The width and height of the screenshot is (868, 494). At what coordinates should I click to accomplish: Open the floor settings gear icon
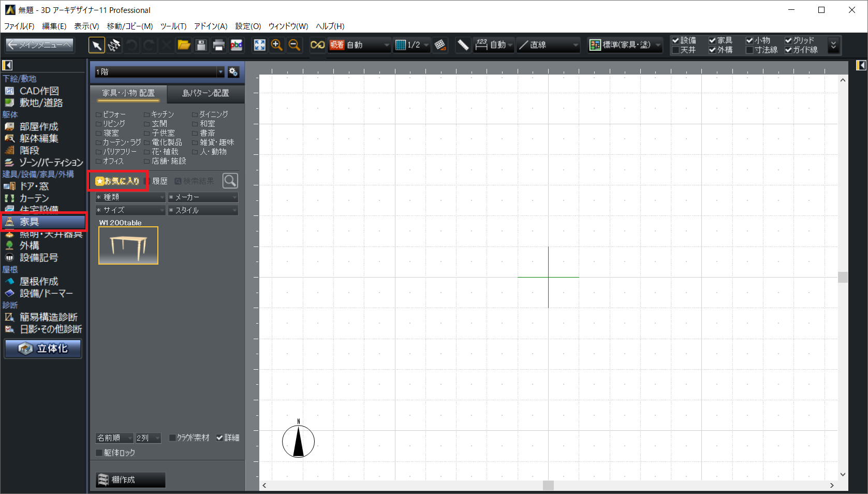[233, 72]
